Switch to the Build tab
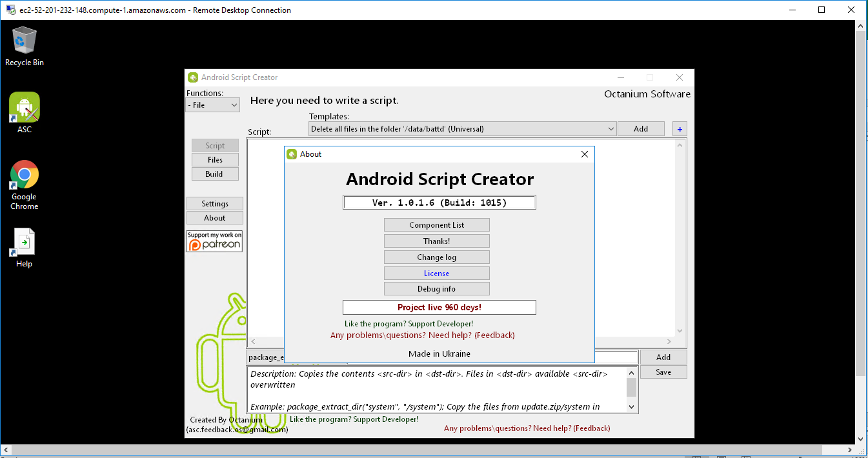The image size is (868, 458). [215, 174]
